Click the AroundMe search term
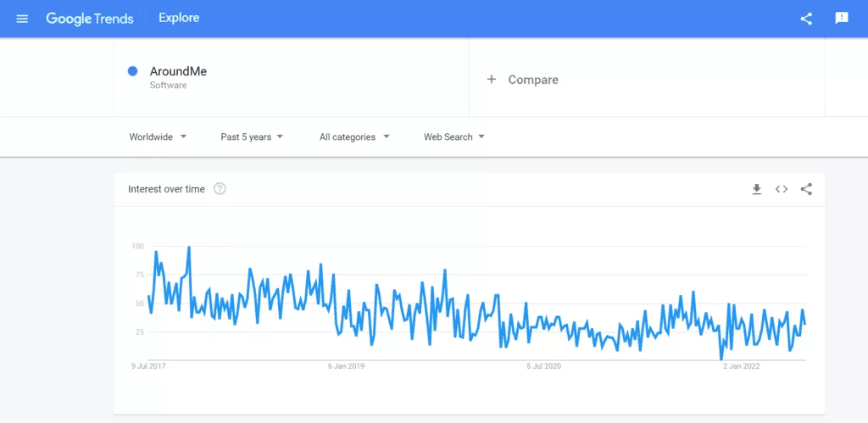Screen dimensions: 868x423 pyautogui.click(x=178, y=71)
